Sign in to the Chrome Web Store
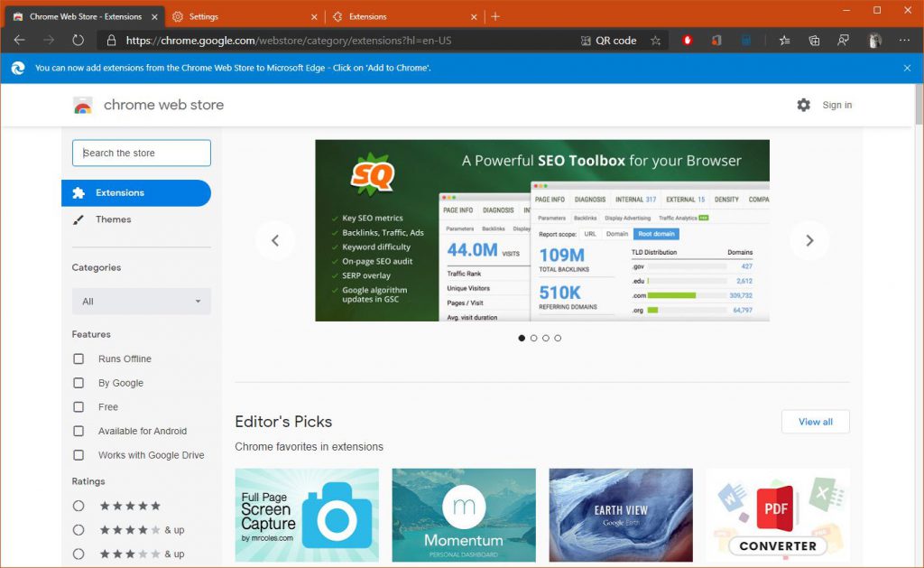The height and width of the screenshot is (568, 924). tap(836, 105)
